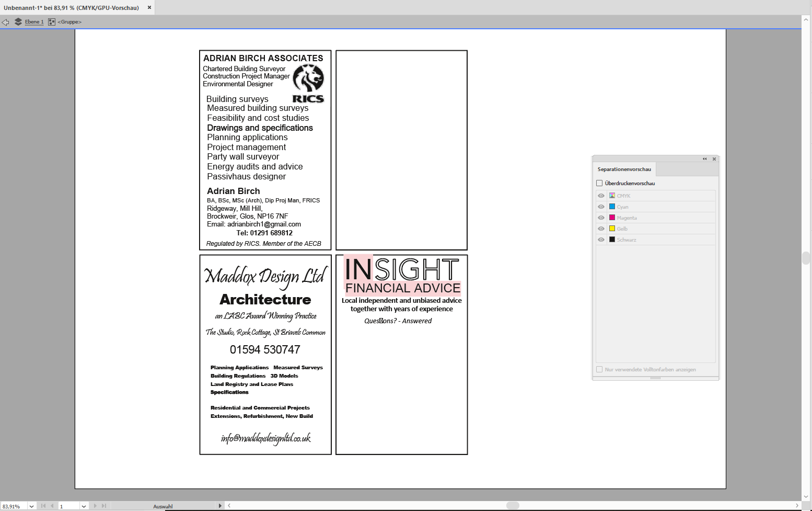Viewport: 812px width, 511px height.
Task: Click the Magenta color swatch
Action: click(x=612, y=218)
